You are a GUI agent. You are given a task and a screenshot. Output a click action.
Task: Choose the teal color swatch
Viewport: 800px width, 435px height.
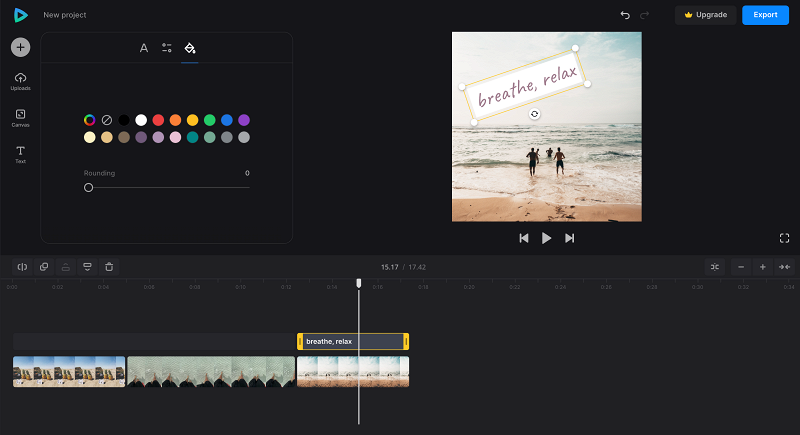click(192, 137)
